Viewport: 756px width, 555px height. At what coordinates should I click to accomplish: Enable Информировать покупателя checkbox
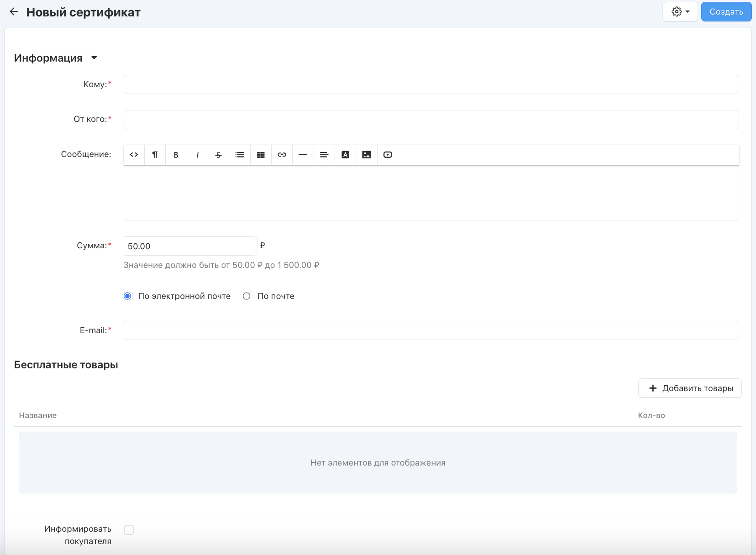click(129, 530)
